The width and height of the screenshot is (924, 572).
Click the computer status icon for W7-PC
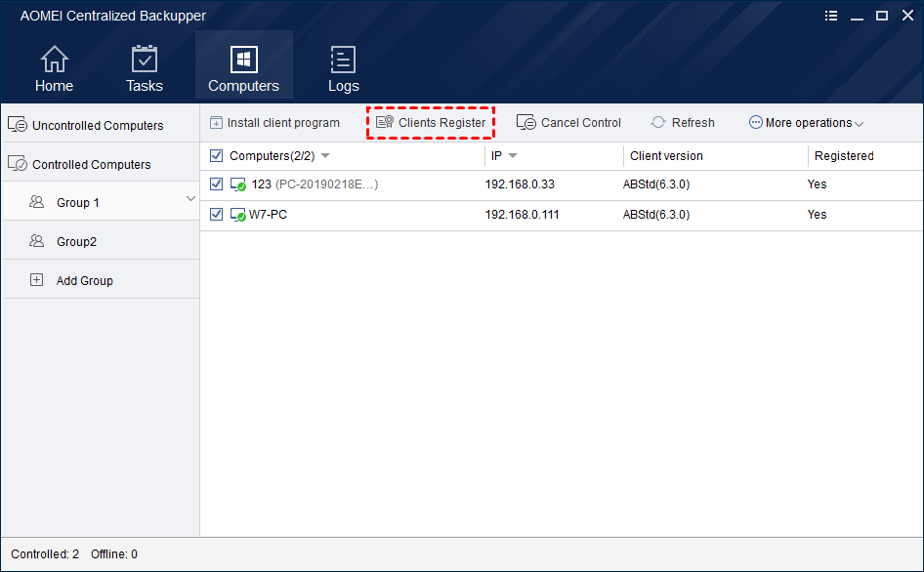click(238, 215)
